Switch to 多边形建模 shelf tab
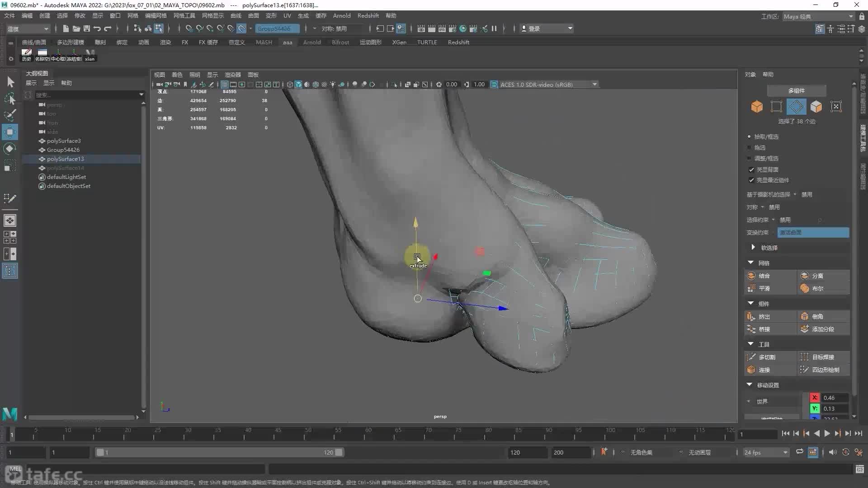Image resolution: width=868 pixels, height=488 pixels. [70, 42]
